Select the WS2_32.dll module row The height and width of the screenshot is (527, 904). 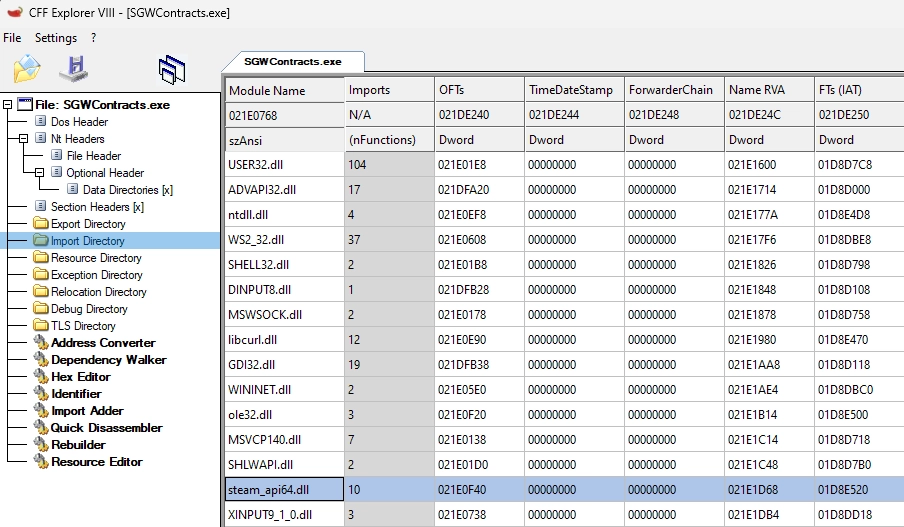tap(564, 239)
